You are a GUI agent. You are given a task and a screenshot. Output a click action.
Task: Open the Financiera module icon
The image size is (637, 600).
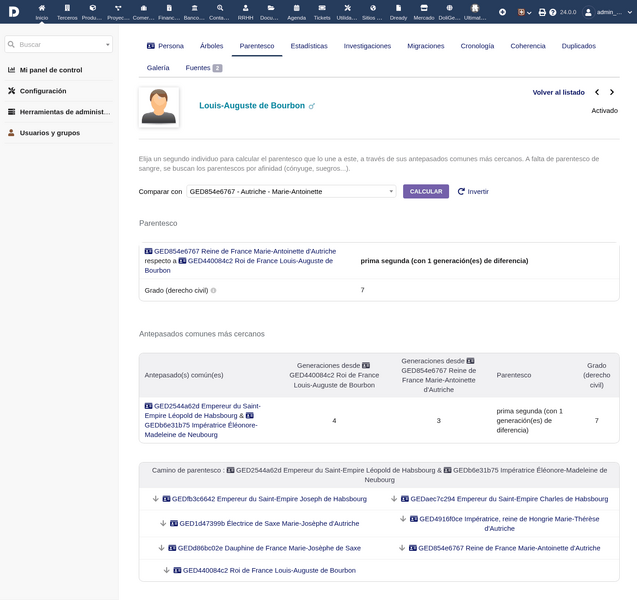[x=169, y=8]
